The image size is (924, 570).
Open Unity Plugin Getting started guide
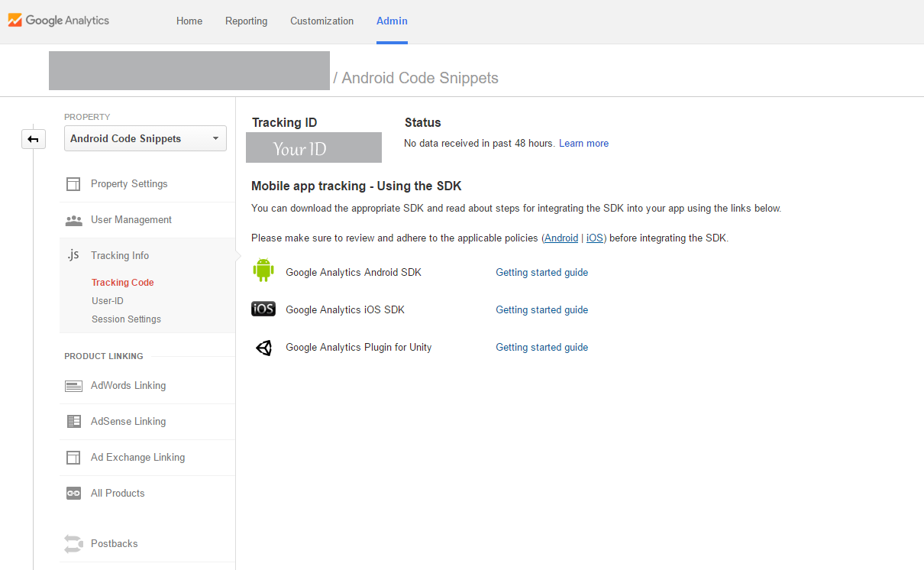541,348
